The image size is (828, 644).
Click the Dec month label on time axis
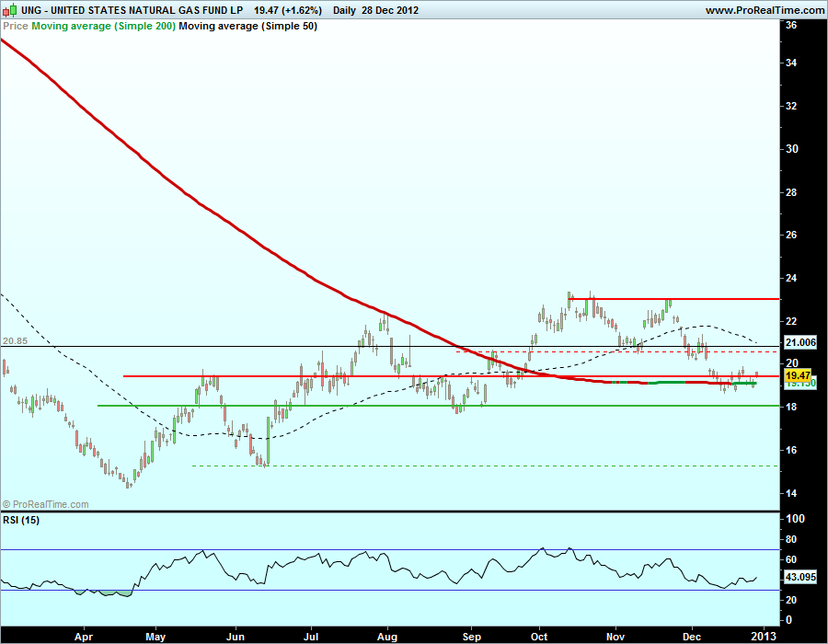pos(691,637)
